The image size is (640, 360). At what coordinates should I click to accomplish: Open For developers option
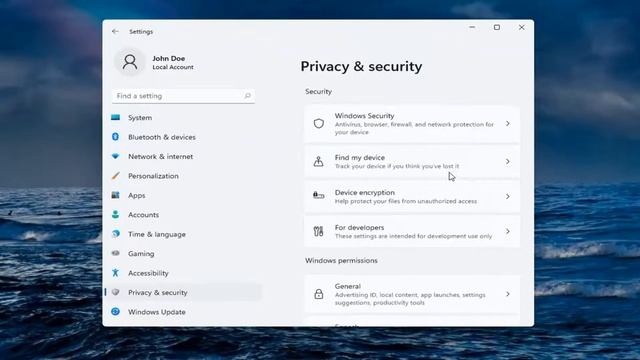(x=412, y=231)
